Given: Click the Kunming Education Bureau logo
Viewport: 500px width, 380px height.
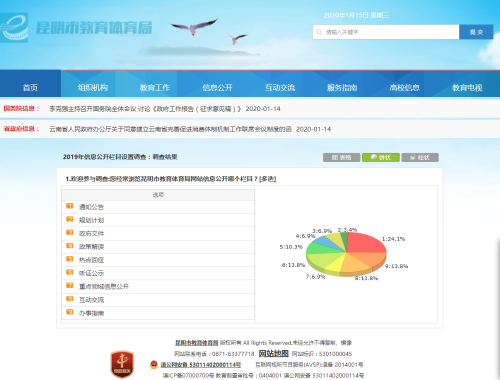Looking at the screenshot, I should tap(14, 28).
